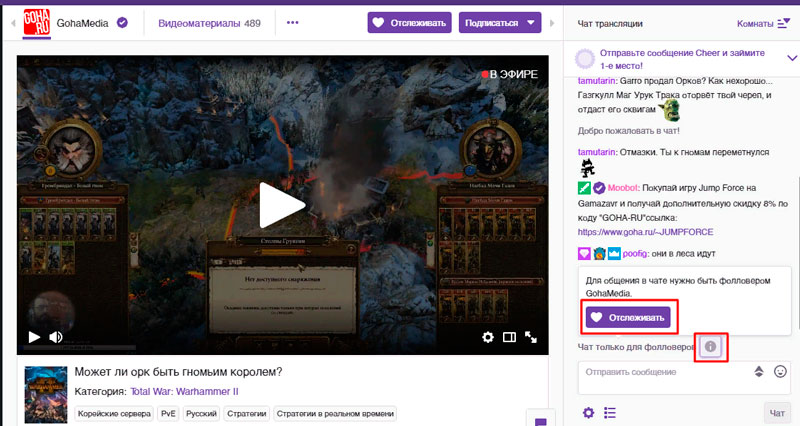800x426 pixels.
Task: Click the В ЭФИРЕ live indicator
Action: coord(509,74)
